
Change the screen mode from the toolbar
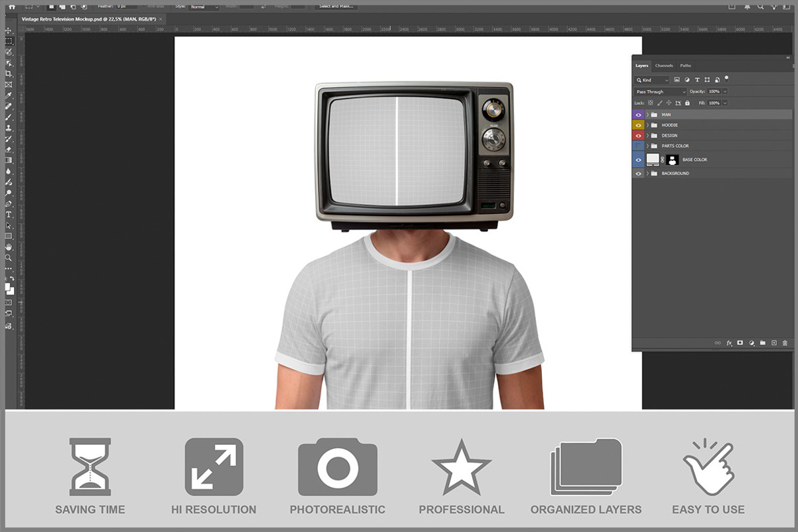[x=9, y=313]
